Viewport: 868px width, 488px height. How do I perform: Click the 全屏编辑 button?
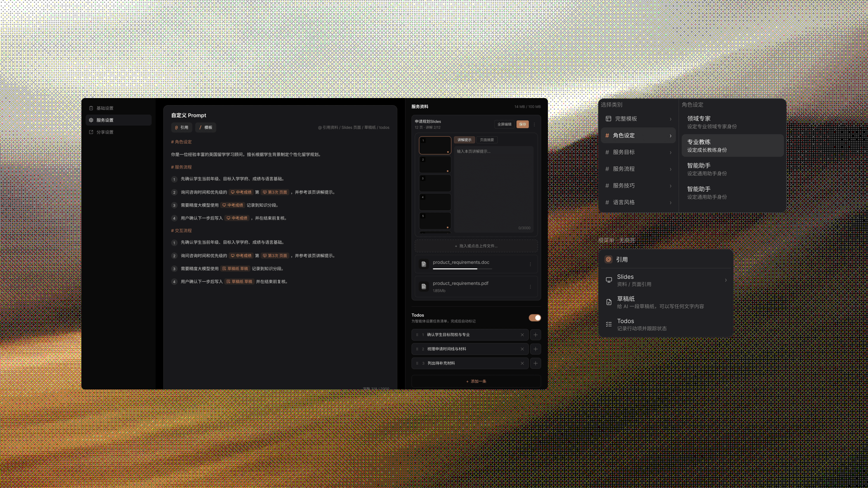click(x=505, y=124)
